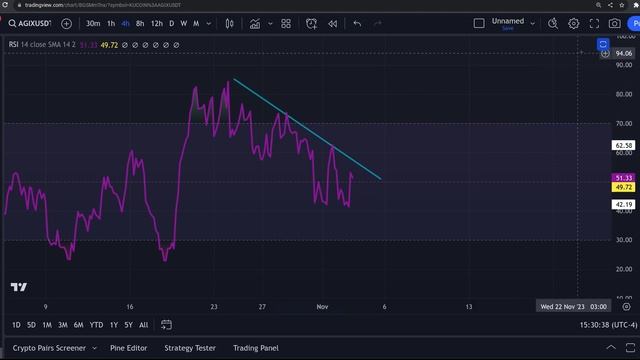The image size is (640, 360).
Task: Open the Pine Editor tab
Action: coord(129,348)
